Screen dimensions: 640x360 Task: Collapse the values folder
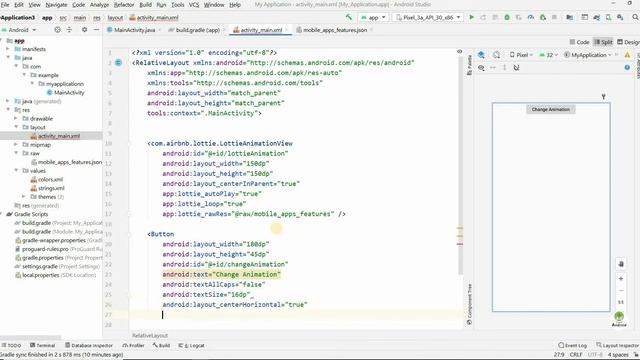pos(16,171)
